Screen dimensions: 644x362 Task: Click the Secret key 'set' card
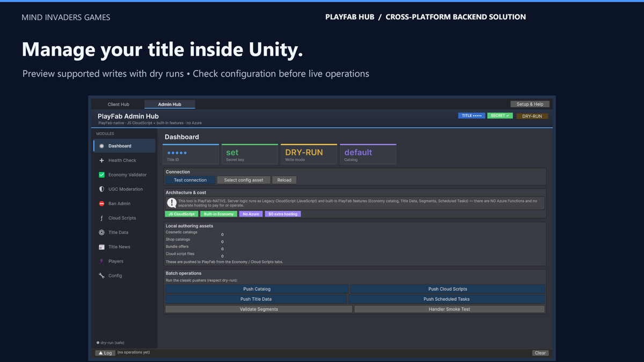(250, 154)
